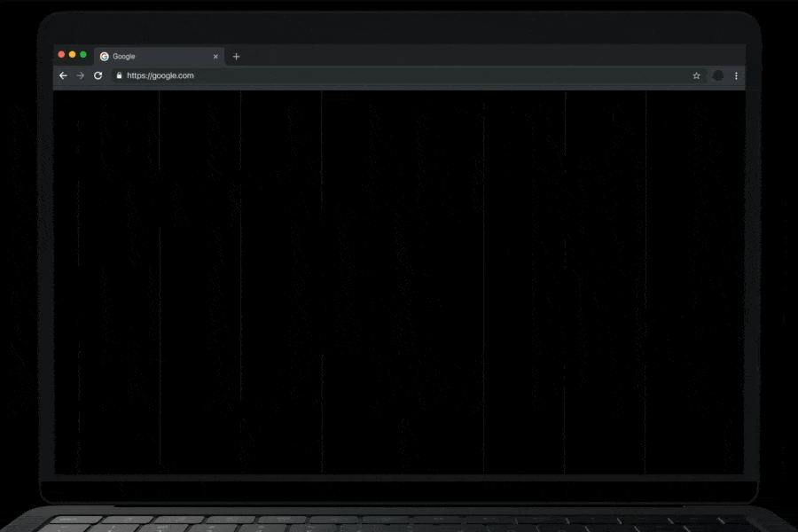Click the laptop keyboard below the screen
798x532 pixels.
tap(399, 523)
